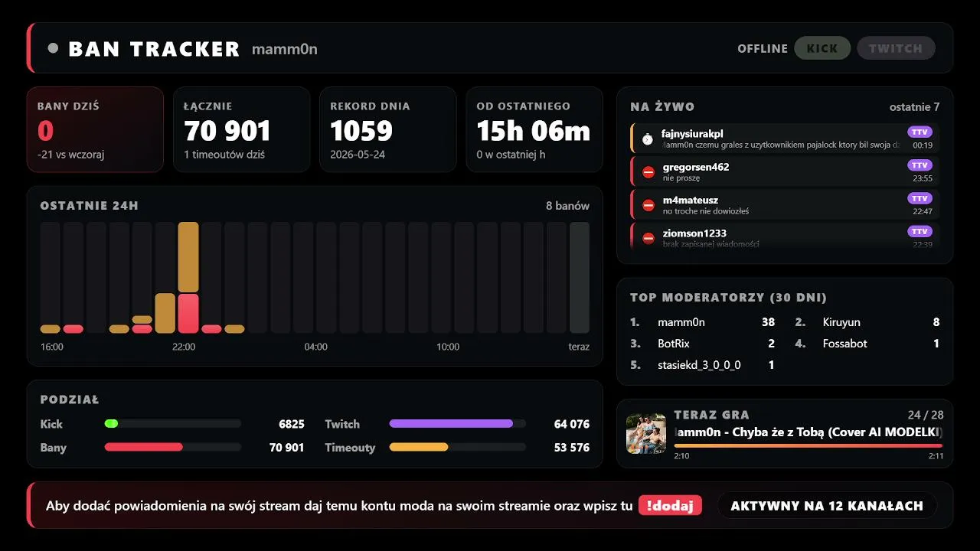Click the 16:00 chart axis label
The image size is (980, 551).
click(52, 347)
